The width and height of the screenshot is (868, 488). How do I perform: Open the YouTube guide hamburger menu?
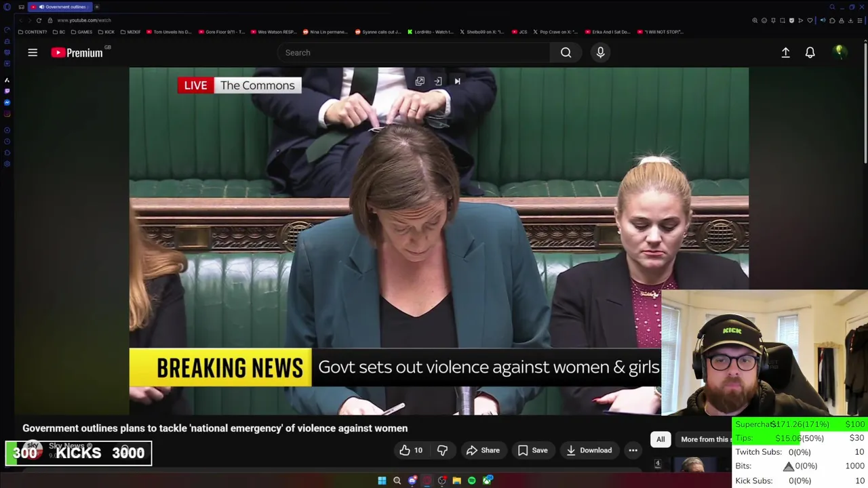click(x=33, y=52)
